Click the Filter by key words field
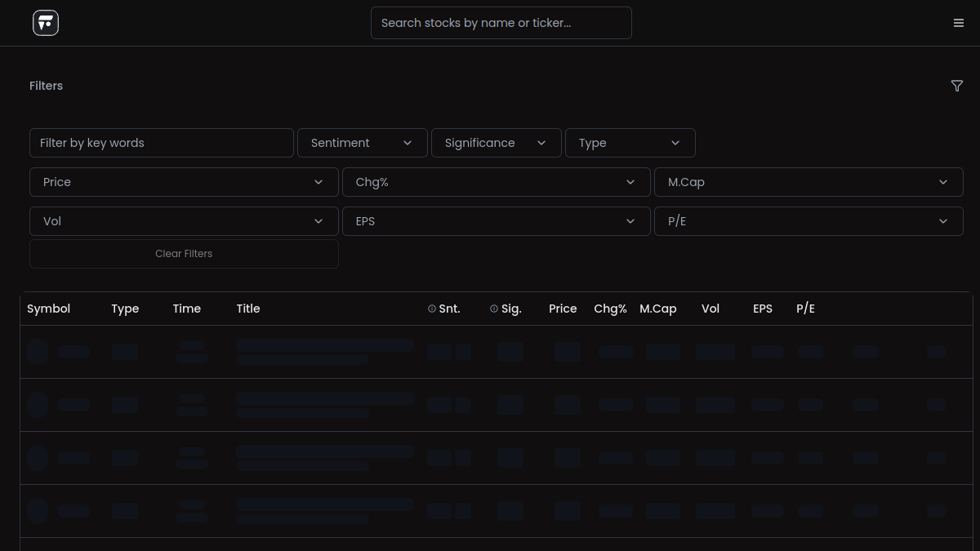Viewport: 980px width, 551px height. [x=162, y=143]
